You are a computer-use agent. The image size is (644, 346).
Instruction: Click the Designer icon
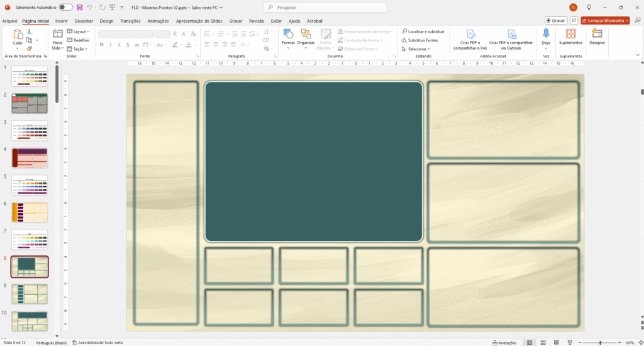pos(597,37)
